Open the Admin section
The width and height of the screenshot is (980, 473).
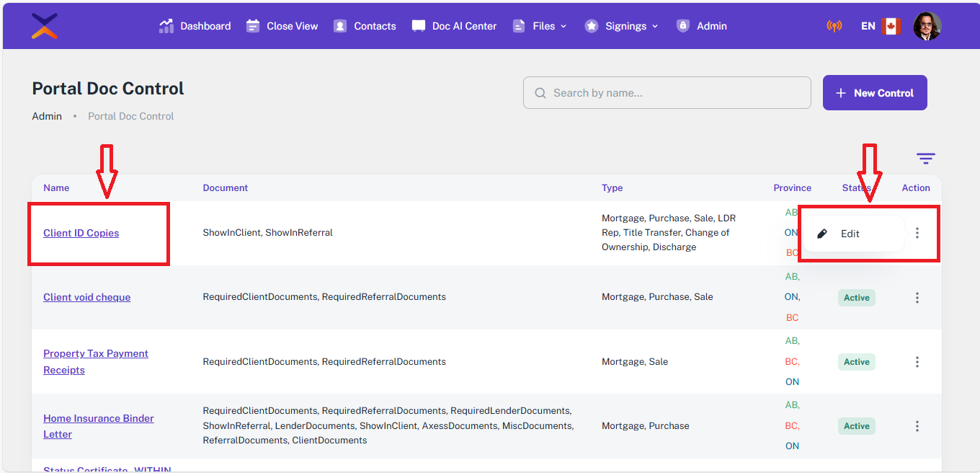(702, 26)
